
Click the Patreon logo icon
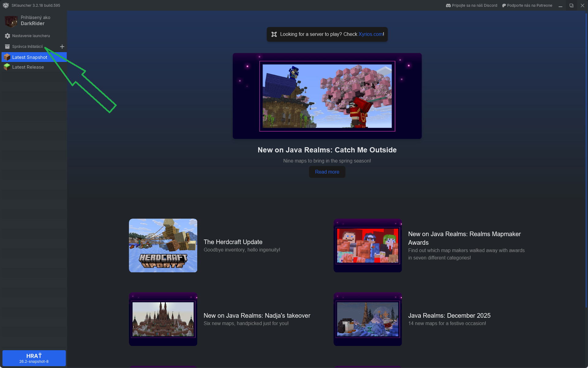(x=504, y=6)
